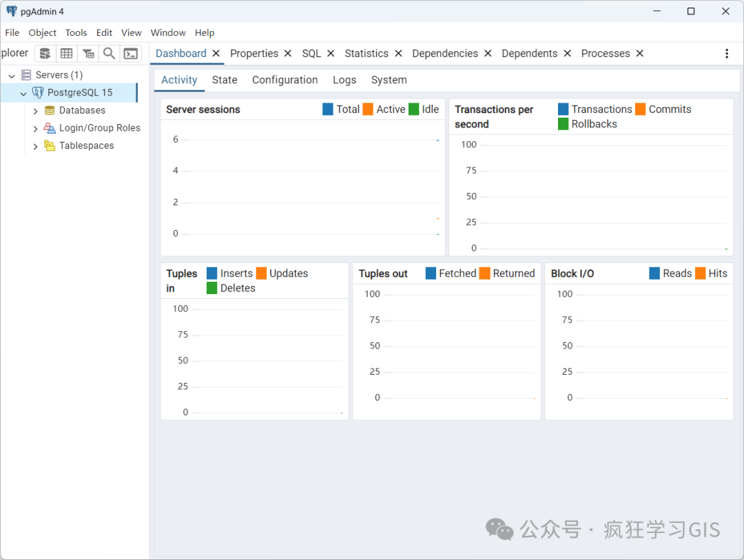The image size is (744, 560).
Task: Select the Login/Group Roles tree item
Action: (x=100, y=127)
